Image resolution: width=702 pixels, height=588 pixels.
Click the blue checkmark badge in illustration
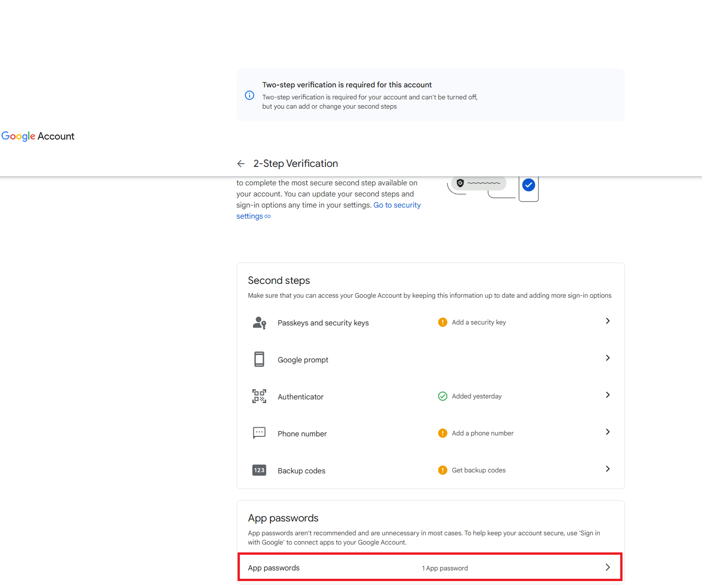[528, 185]
